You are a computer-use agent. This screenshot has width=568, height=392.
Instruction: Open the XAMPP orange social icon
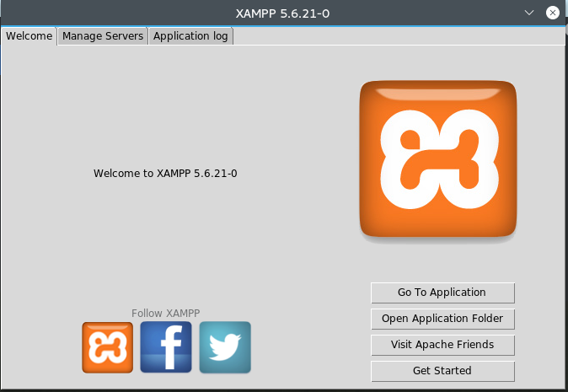107,347
